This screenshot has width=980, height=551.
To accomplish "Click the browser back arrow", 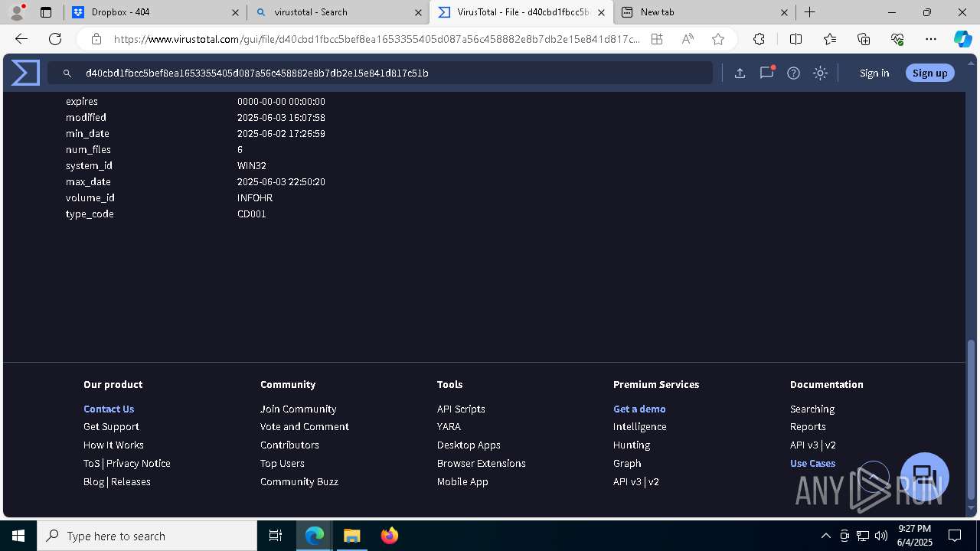I will point(21,39).
